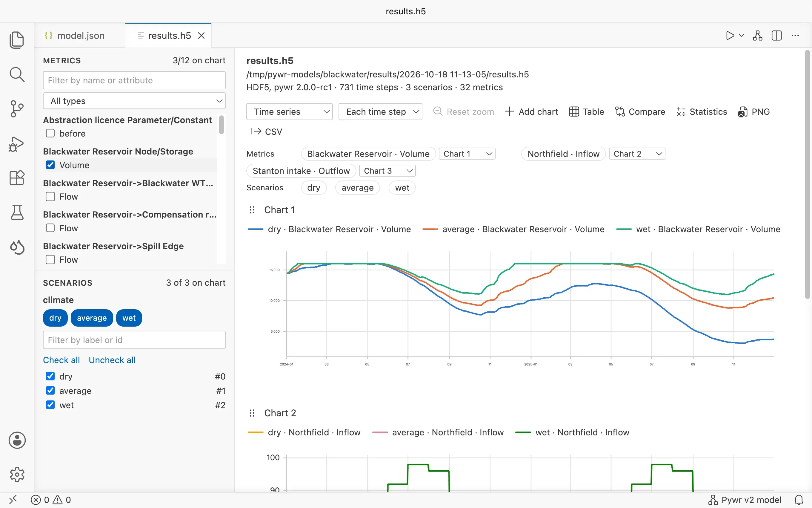Open the Testing flask icon
Image resolution: width=812 pixels, height=508 pixels.
(17, 212)
